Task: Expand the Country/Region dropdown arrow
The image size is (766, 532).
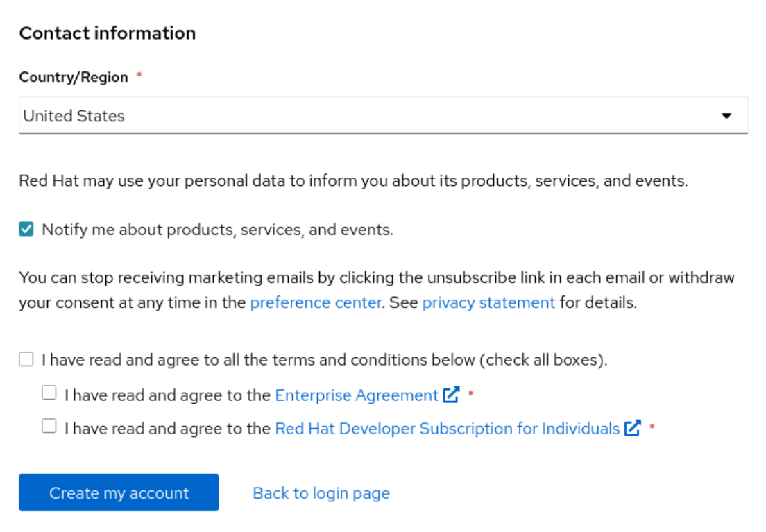Action: pos(726,116)
